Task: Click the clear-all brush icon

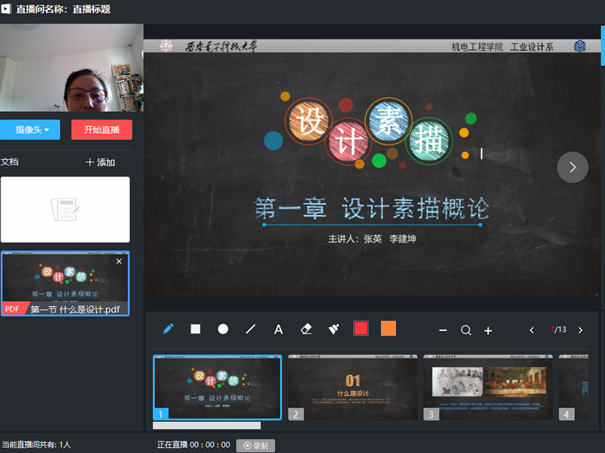Action: (x=334, y=329)
